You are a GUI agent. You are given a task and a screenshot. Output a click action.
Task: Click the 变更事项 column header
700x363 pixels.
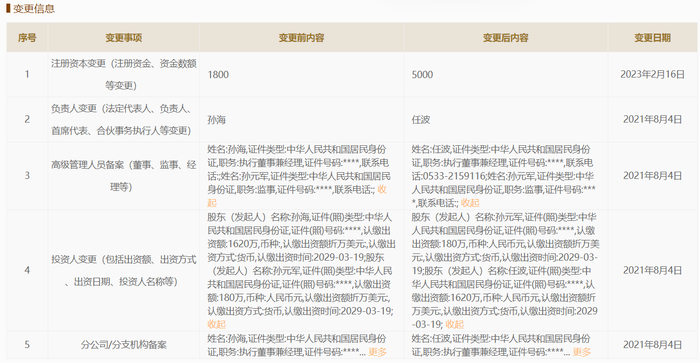click(x=124, y=38)
